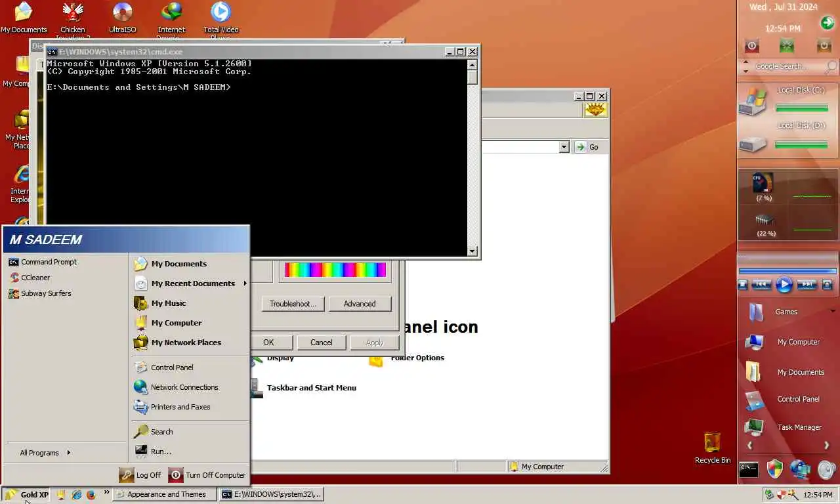Open Local Disk (C:) in the sidebar
This screenshot has height=504, width=840.
787,100
